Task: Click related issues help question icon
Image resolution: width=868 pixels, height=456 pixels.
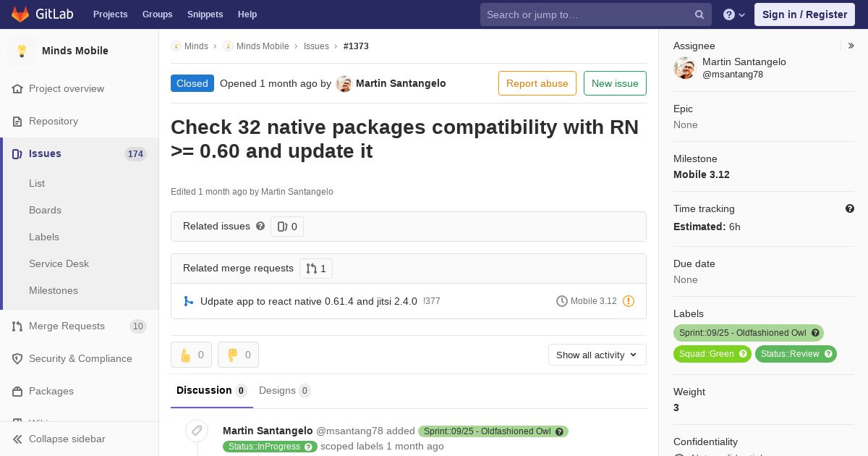Action: click(x=260, y=226)
